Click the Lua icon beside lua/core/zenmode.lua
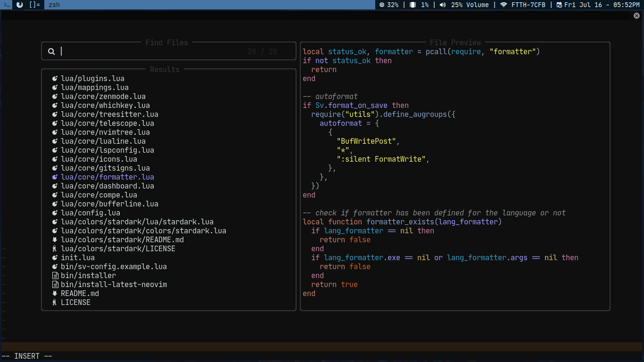 pos(55,97)
